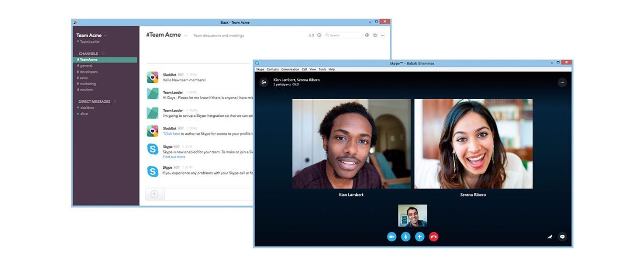Open the Contacts menu in Skype
Screen dimensions: 644x276
(273, 69)
